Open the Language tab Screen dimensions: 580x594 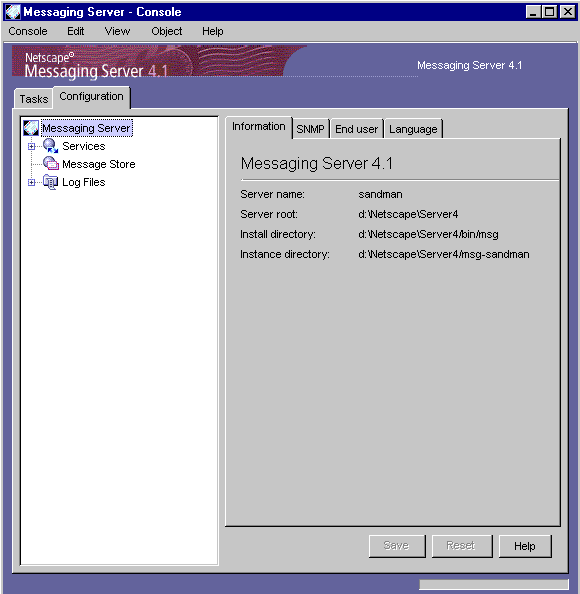tap(413, 129)
